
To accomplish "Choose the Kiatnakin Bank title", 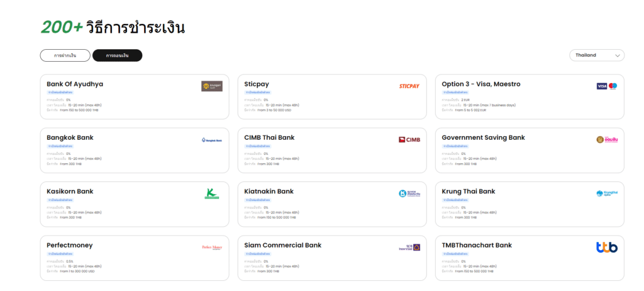I will point(269,191).
